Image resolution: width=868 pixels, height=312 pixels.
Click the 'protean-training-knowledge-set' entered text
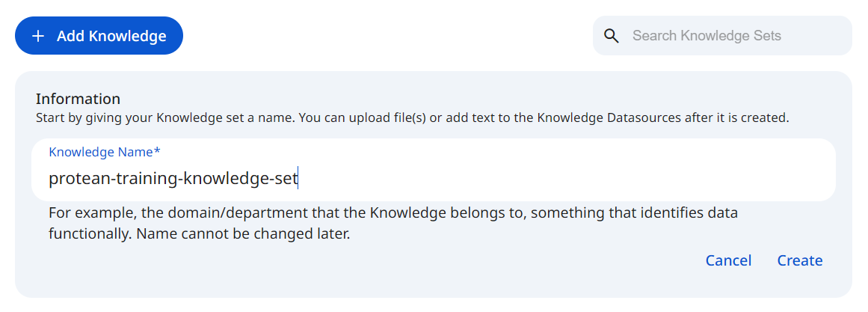click(173, 178)
